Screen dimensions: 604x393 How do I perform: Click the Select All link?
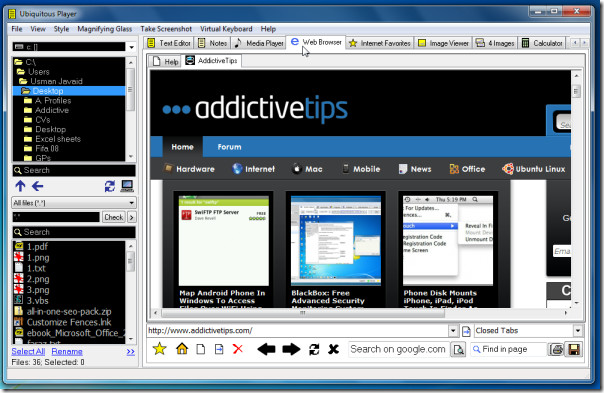click(x=28, y=351)
